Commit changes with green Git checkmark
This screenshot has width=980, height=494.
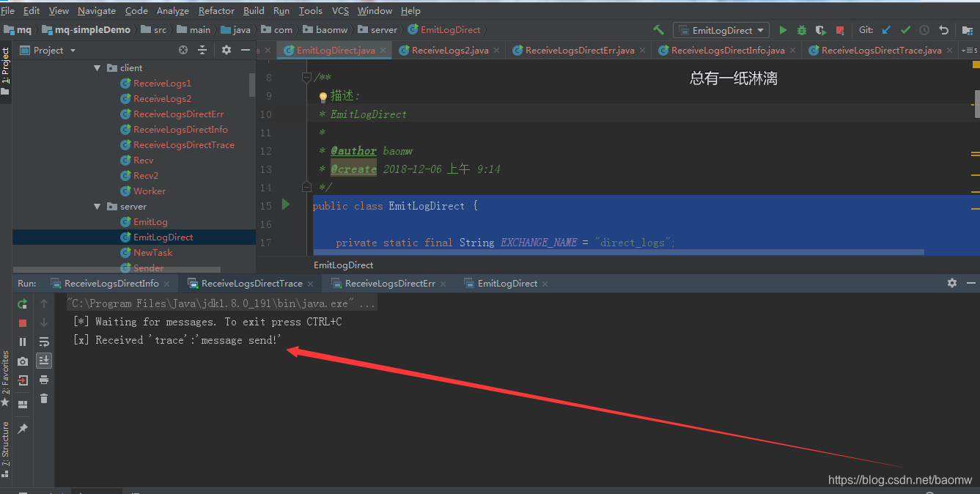click(x=905, y=30)
